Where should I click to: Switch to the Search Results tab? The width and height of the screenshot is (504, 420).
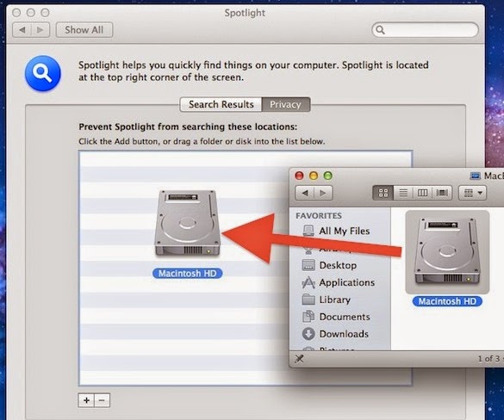(221, 104)
